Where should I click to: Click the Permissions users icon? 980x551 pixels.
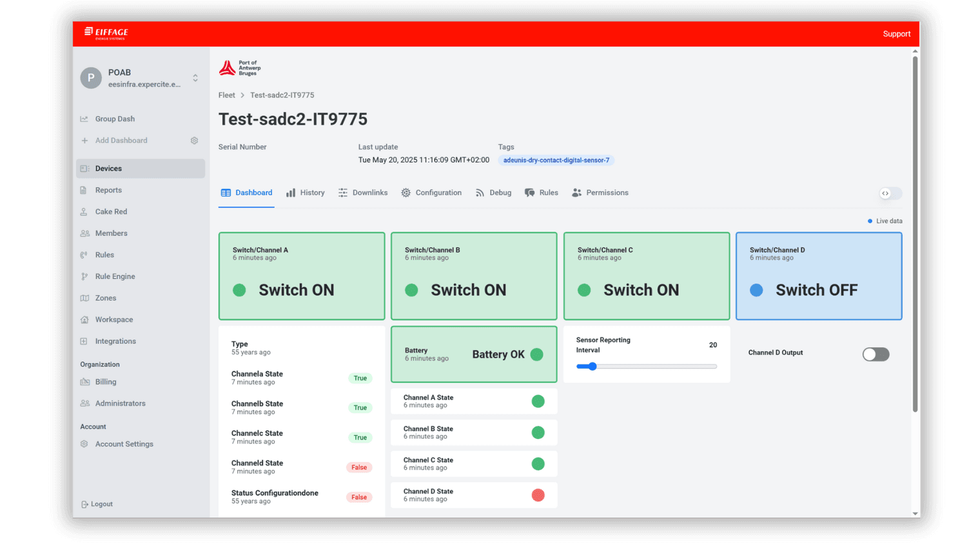[576, 193]
